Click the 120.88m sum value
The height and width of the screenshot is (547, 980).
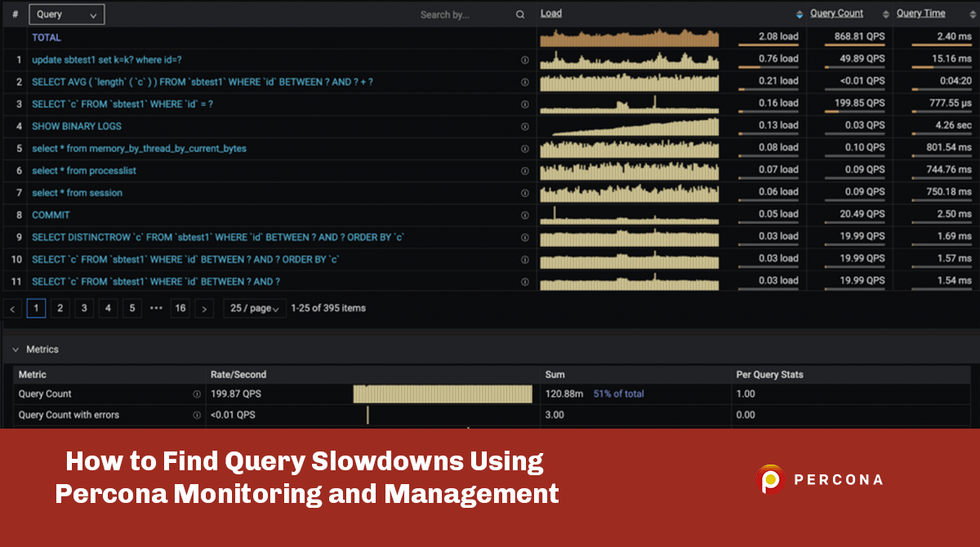click(x=564, y=394)
